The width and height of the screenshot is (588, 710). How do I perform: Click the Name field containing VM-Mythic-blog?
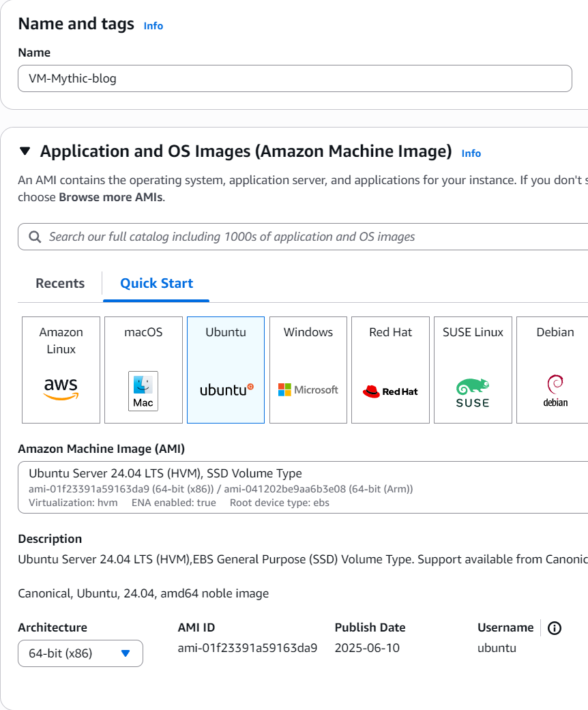pos(295,78)
